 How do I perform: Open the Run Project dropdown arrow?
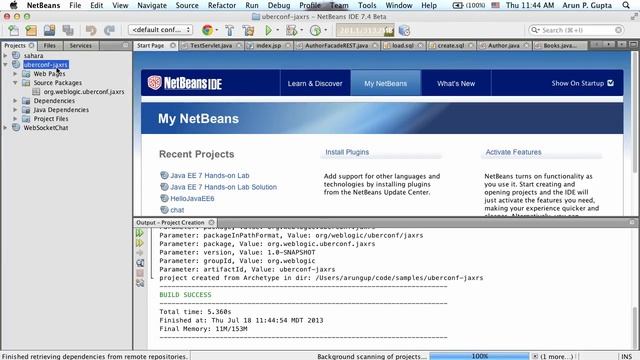[x=278, y=30]
